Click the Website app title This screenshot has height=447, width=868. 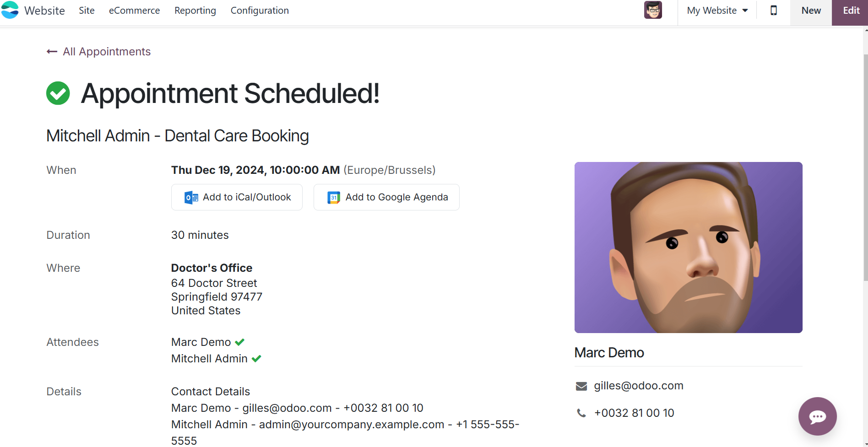pos(44,11)
